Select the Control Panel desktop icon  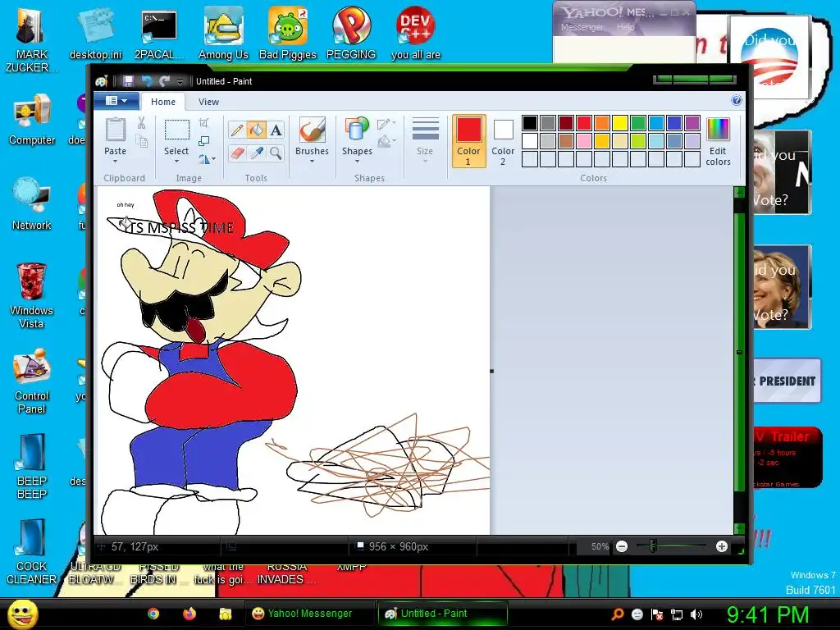tap(32, 382)
